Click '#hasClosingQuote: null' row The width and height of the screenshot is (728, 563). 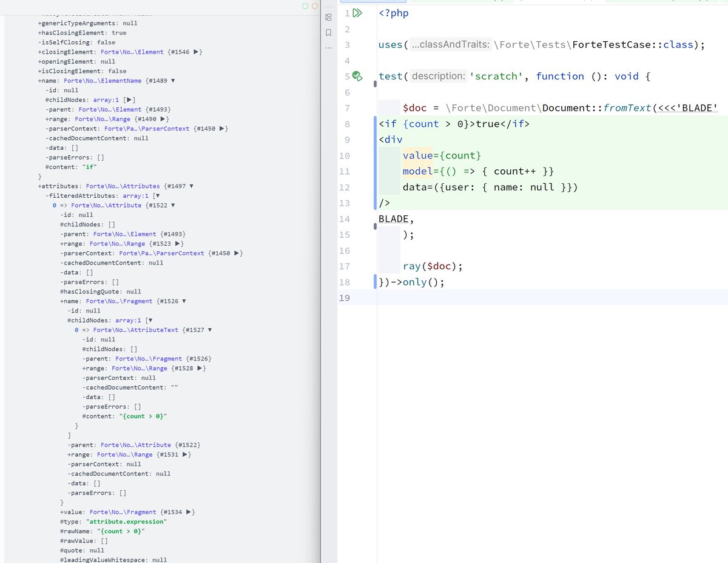101,292
